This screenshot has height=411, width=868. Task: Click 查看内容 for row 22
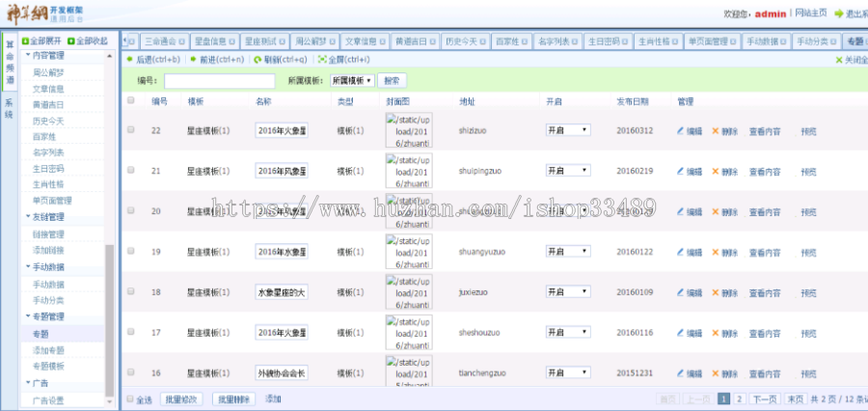click(765, 132)
